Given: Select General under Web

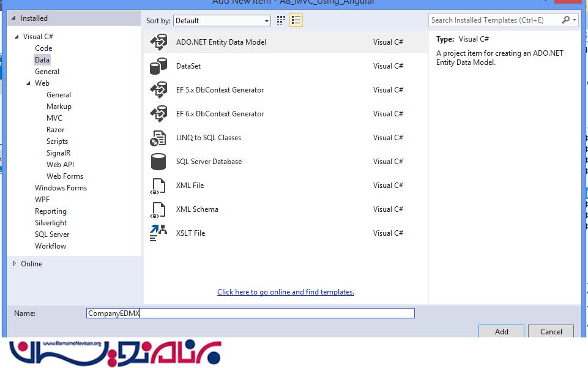Looking at the screenshot, I should [59, 94].
